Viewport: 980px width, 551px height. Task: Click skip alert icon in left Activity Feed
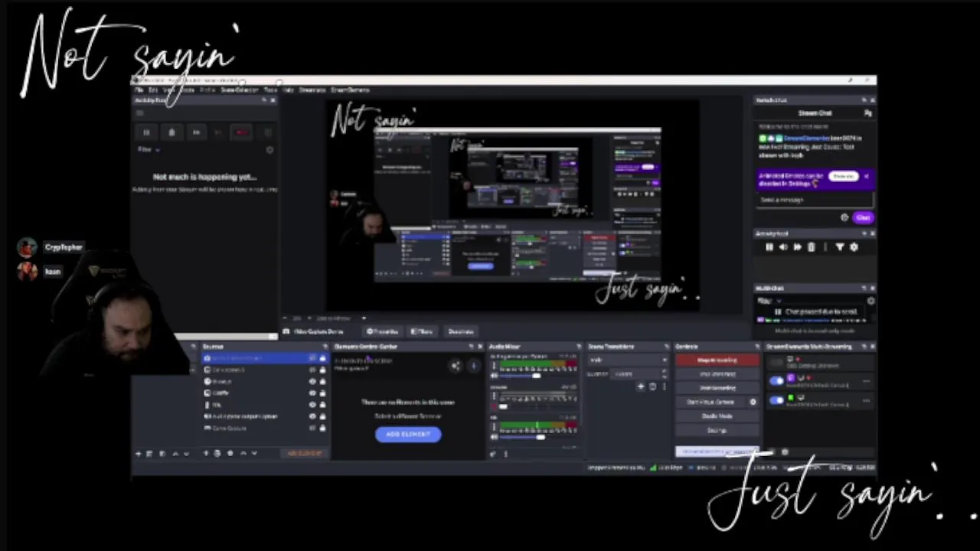[x=196, y=132]
